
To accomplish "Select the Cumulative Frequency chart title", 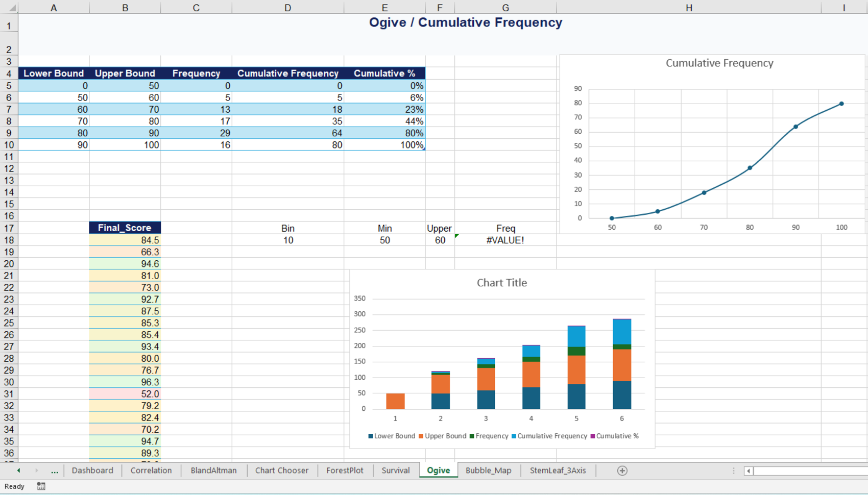I will [x=719, y=63].
